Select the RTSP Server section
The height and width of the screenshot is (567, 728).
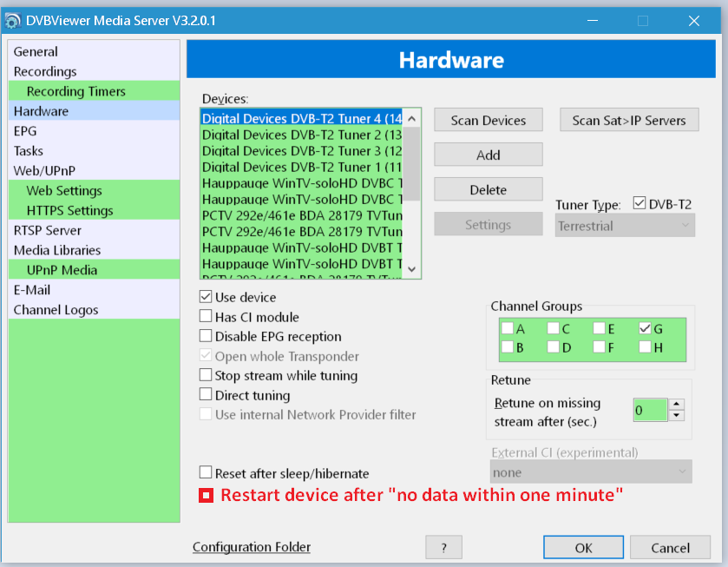pos(48,230)
